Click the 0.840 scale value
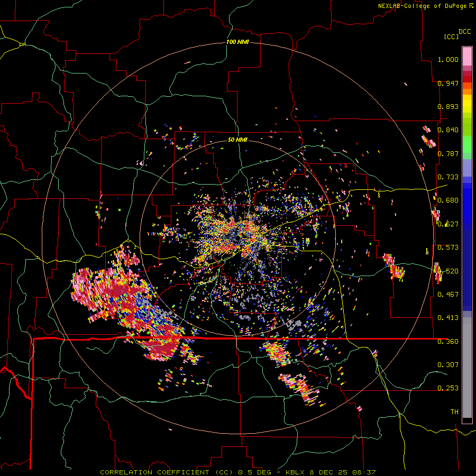The image size is (476, 476). pyautogui.click(x=448, y=130)
